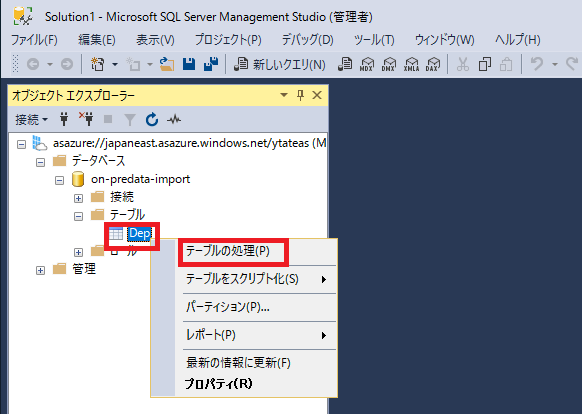
Task: Click the Cut scissors icon
Action: pyautogui.click(x=462, y=65)
